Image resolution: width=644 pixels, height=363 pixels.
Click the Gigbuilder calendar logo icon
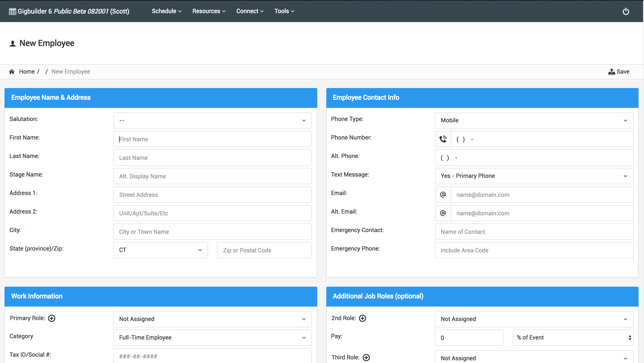pyautogui.click(x=12, y=12)
